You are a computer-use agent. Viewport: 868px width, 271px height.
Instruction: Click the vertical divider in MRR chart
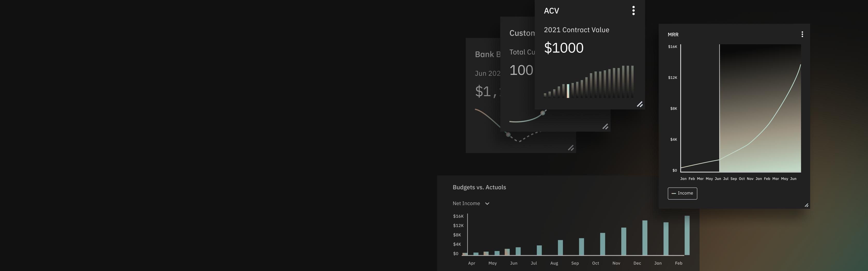pyautogui.click(x=719, y=108)
